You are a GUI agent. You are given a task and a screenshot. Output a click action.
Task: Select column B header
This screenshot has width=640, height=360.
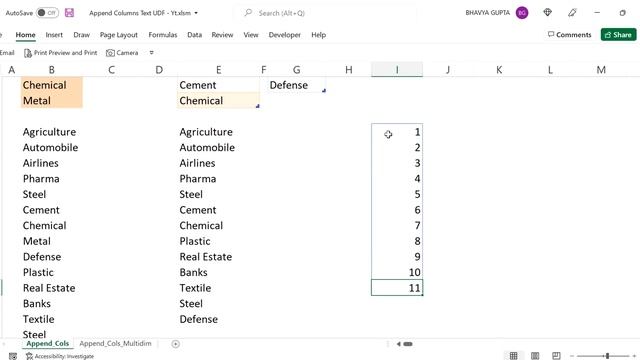[x=52, y=70]
